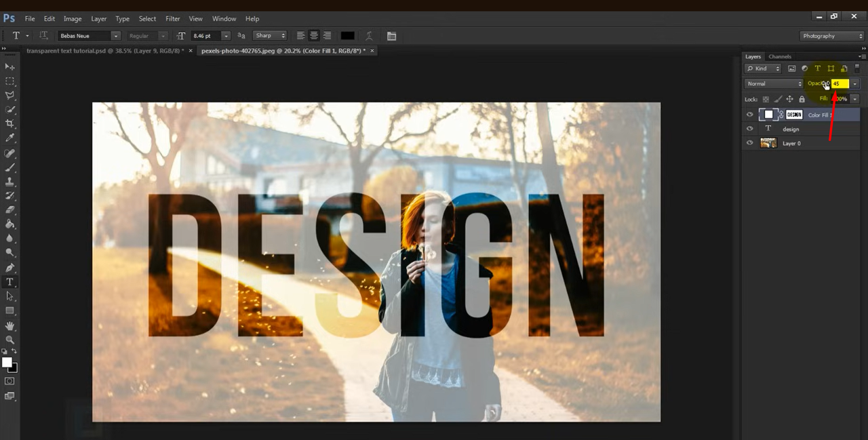Select the Crop tool
The width and height of the screenshot is (868, 440).
[9, 123]
